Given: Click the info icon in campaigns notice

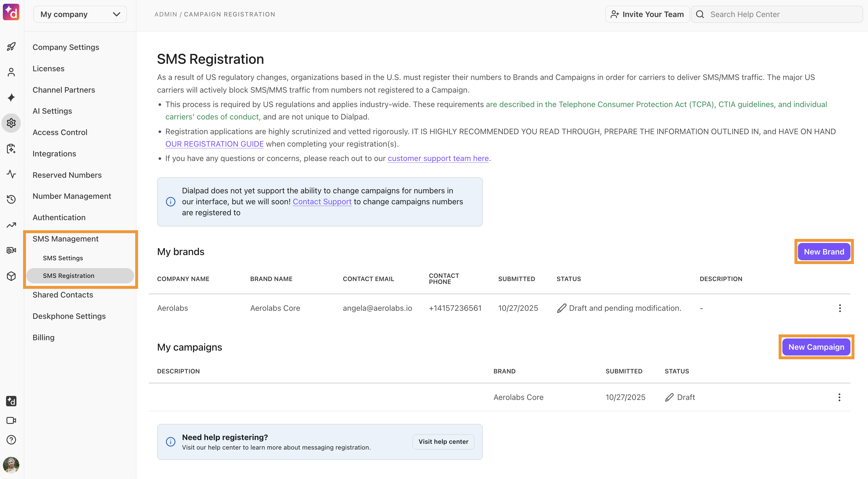Looking at the screenshot, I should pyautogui.click(x=170, y=202).
